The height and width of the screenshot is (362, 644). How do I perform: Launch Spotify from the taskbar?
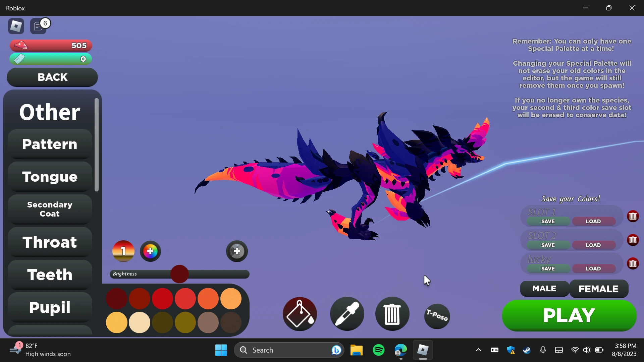point(378,350)
